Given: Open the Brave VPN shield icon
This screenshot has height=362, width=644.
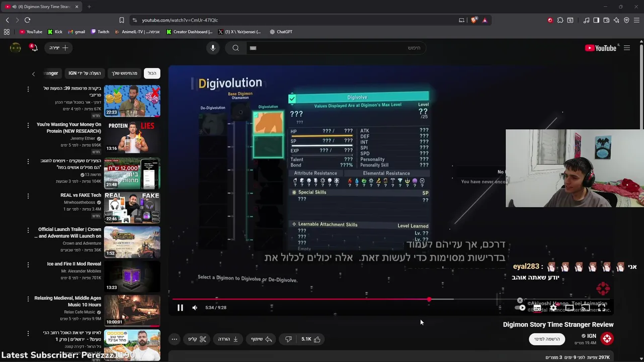Looking at the screenshot, I should (x=626, y=20).
